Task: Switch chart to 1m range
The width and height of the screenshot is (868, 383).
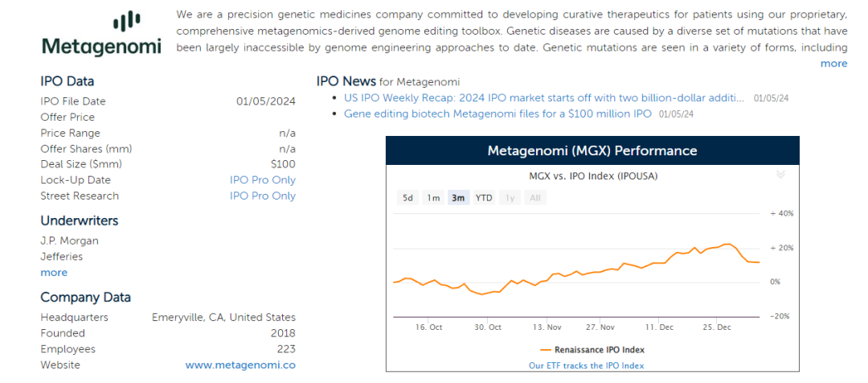Action: 433,198
